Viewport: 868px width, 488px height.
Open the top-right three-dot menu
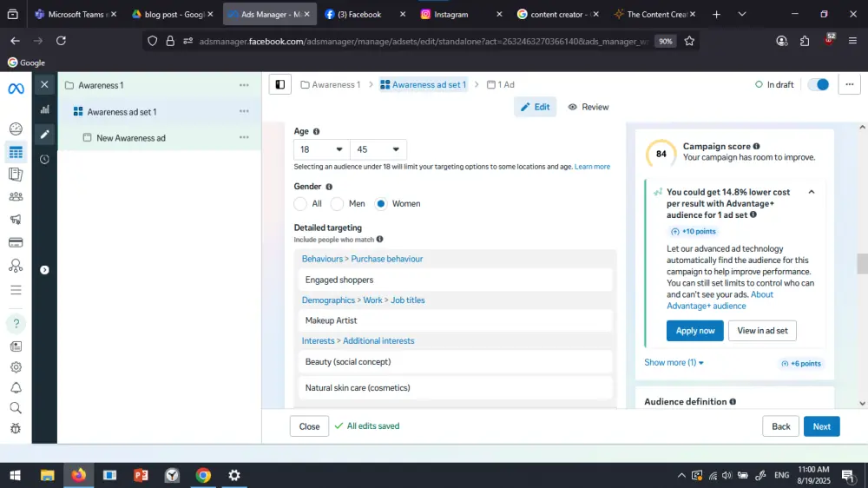(x=849, y=85)
